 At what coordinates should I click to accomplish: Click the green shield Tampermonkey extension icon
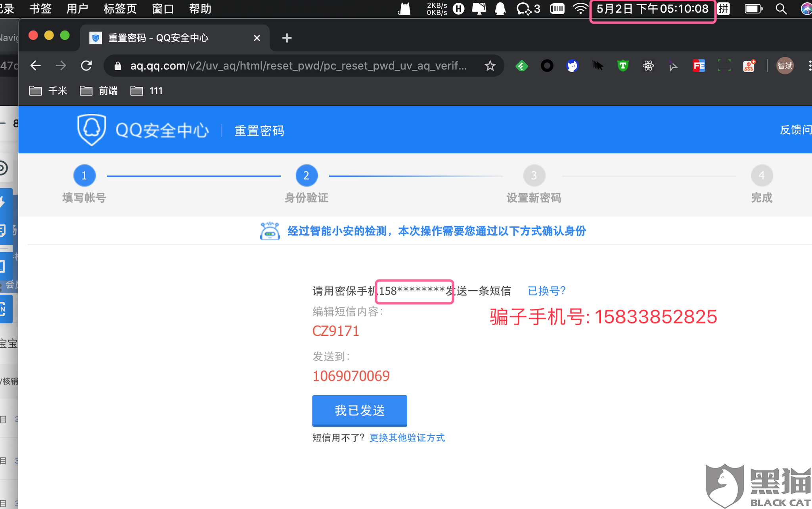tap(622, 65)
